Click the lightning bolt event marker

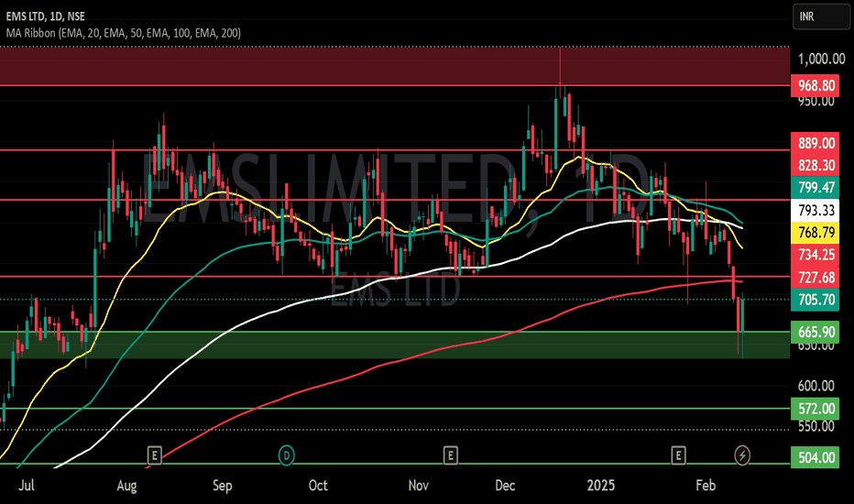pos(742,455)
